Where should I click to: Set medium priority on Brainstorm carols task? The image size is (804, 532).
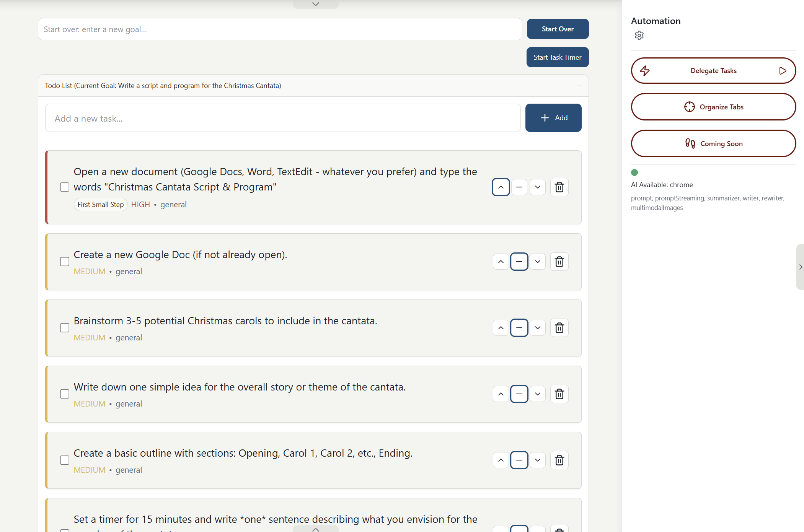click(519, 328)
